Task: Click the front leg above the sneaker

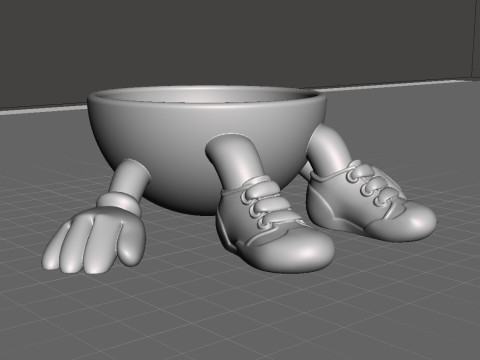Action: 235,162
